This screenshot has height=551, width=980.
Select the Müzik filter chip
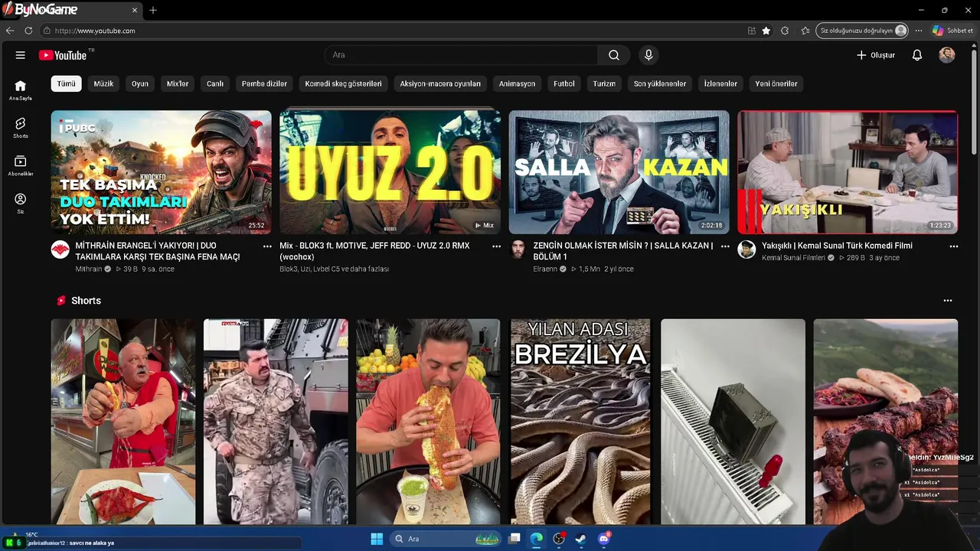(x=103, y=83)
